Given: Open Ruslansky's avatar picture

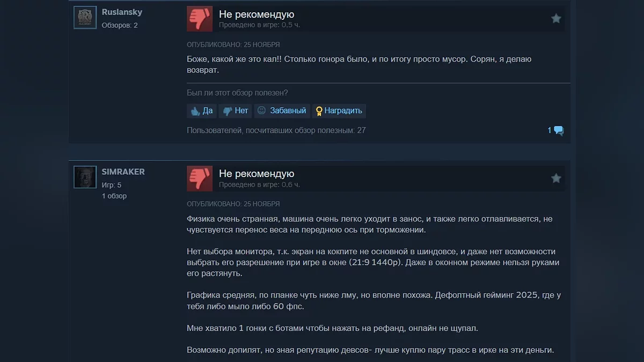Looking at the screenshot, I should (85, 18).
